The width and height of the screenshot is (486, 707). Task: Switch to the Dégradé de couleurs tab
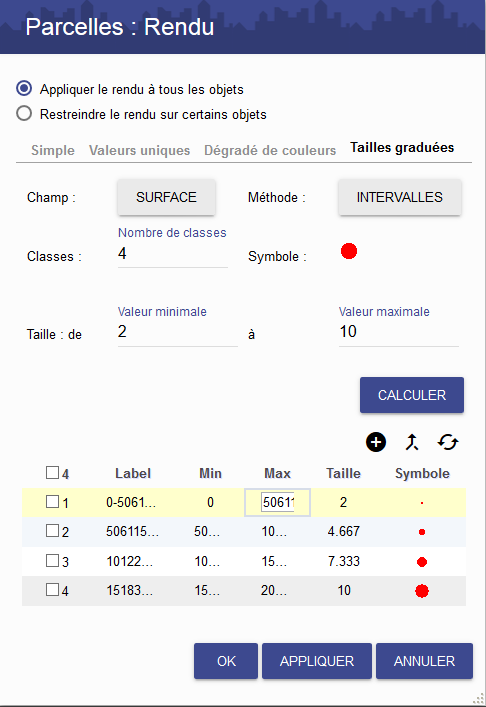point(270,150)
